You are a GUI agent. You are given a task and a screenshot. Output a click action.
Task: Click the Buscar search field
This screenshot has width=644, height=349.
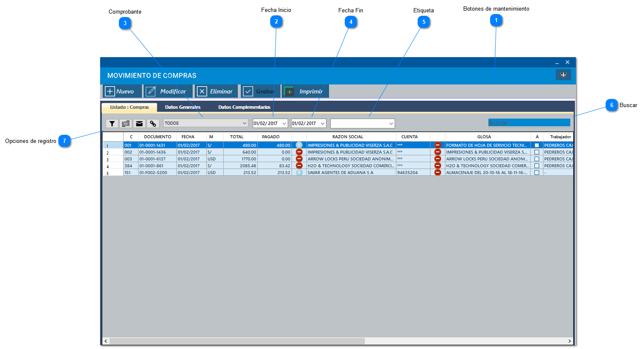(529, 123)
